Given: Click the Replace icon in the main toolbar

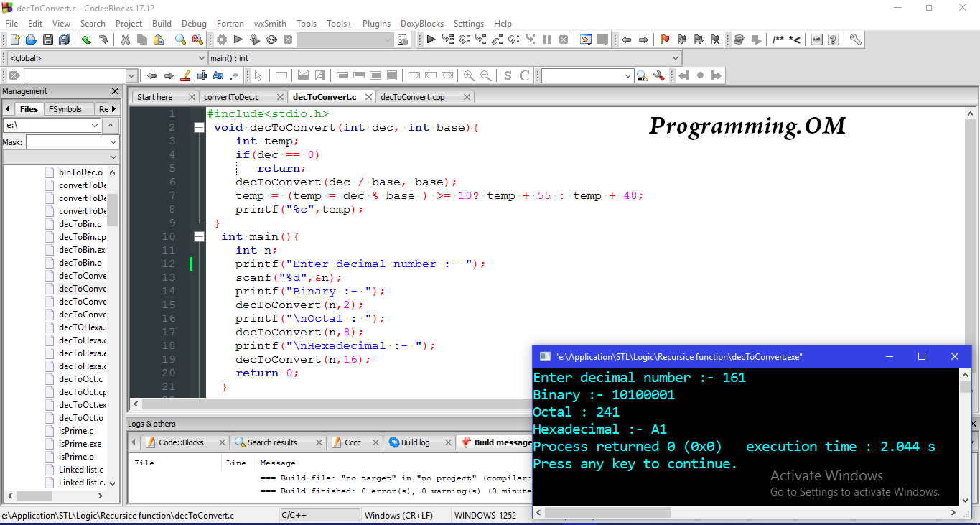Looking at the screenshot, I should pos(196,40).
